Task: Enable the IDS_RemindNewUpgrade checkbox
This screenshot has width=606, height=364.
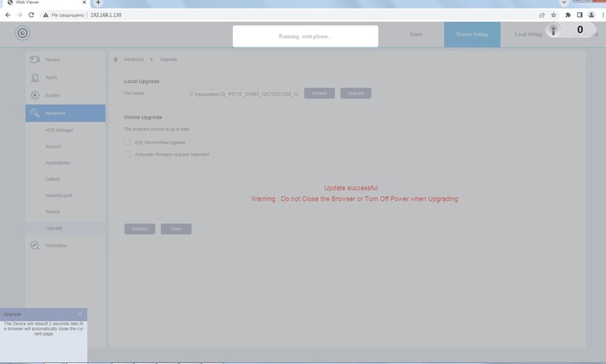Action: click(x=128, y=142)
